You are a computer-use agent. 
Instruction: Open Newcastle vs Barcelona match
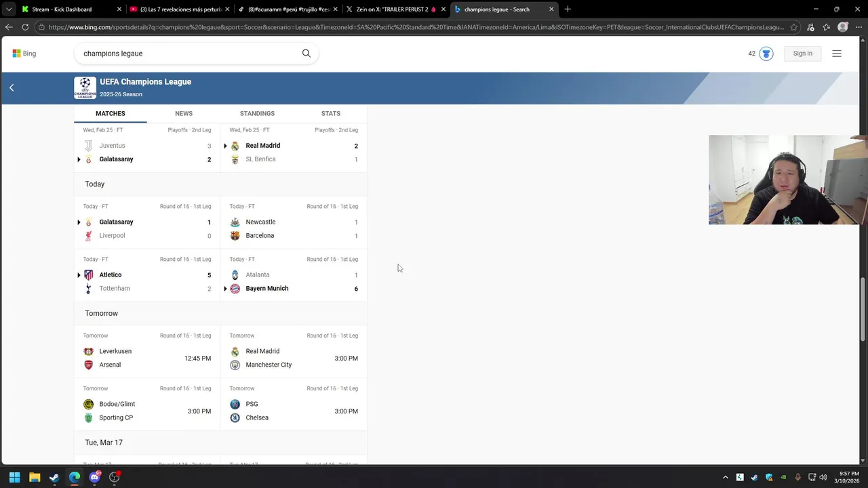coord(294,222)
